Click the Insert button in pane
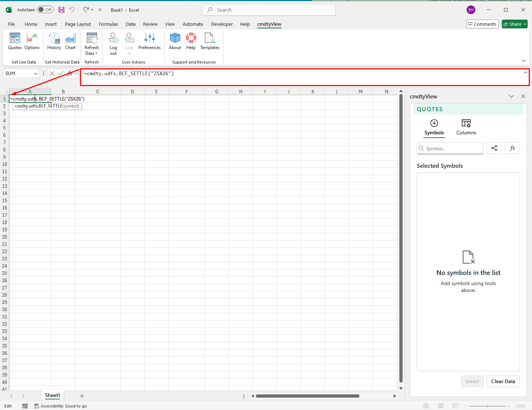The width and height of the screenshot is (532, 410). tap(472, 381)
